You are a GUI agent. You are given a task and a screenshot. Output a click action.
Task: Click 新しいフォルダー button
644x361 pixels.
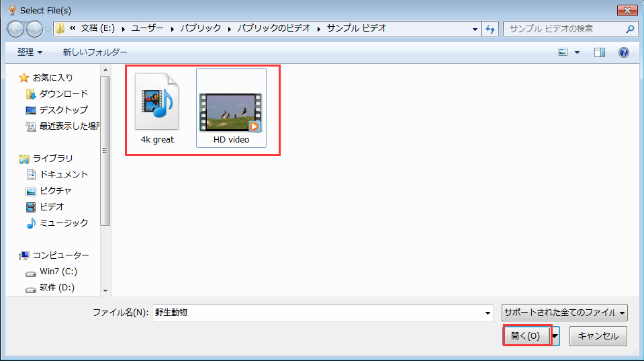(95, 52)
